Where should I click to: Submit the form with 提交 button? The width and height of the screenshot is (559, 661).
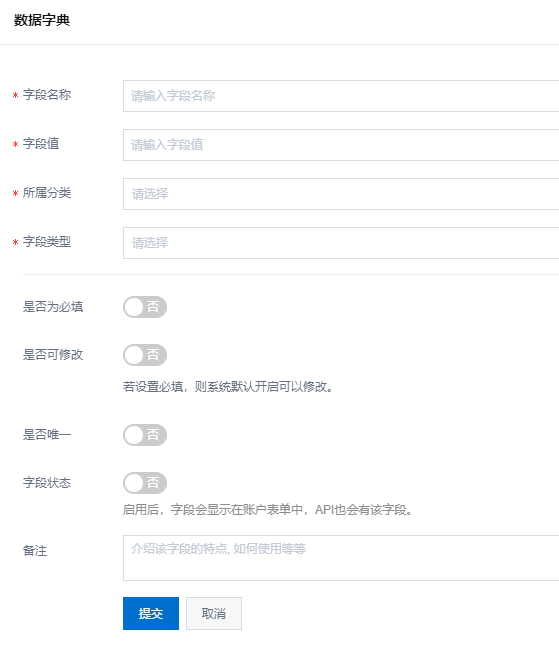(151, 613)
